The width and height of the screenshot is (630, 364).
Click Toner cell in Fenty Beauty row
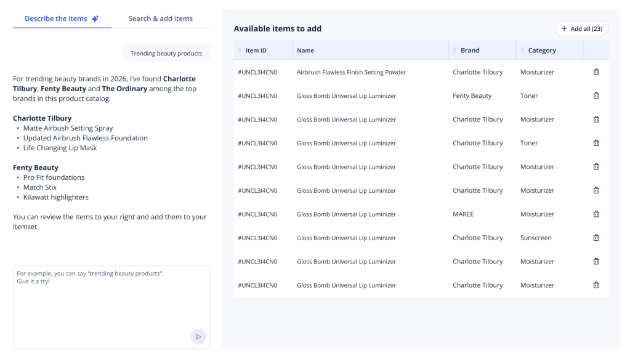tap(529, 95)
